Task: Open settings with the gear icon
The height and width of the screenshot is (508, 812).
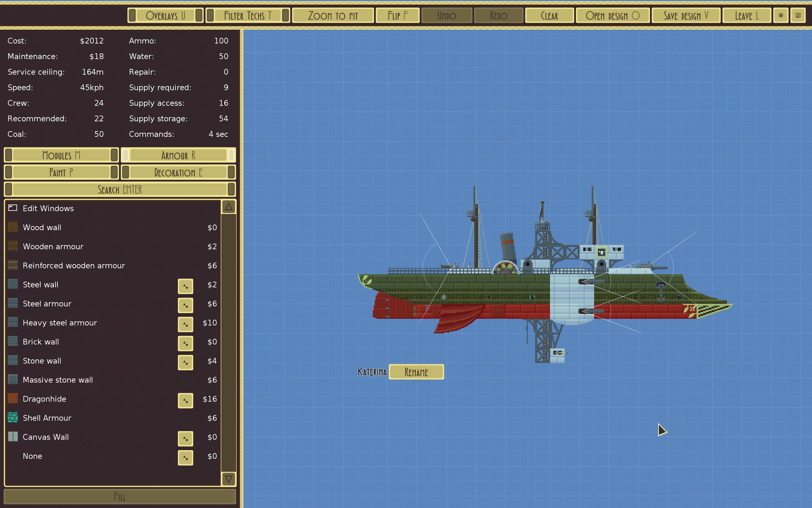Action: tap(781, 16)
